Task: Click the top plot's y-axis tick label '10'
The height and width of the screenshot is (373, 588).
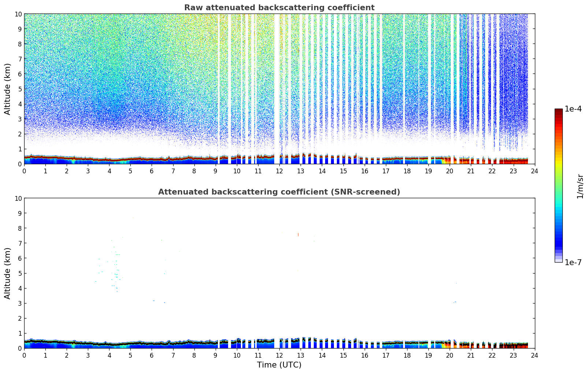Action: [x=18, y=14]
